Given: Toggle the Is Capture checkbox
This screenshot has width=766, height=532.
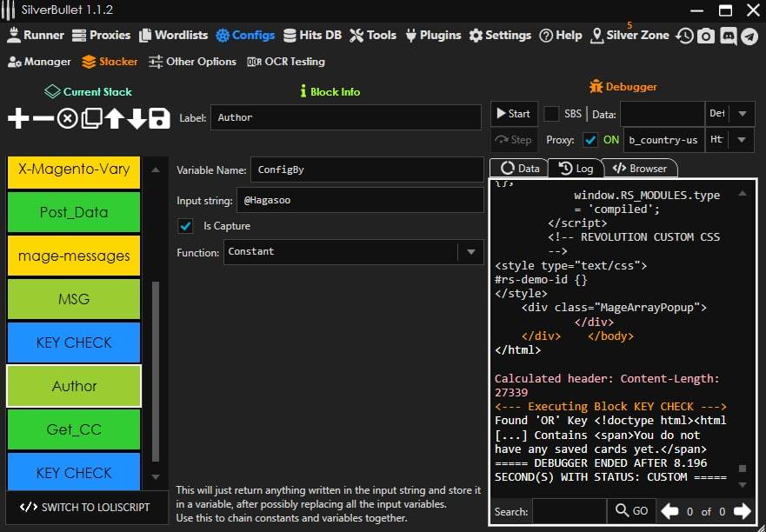Looking at the screenshot, I should (x=185, y=226).
